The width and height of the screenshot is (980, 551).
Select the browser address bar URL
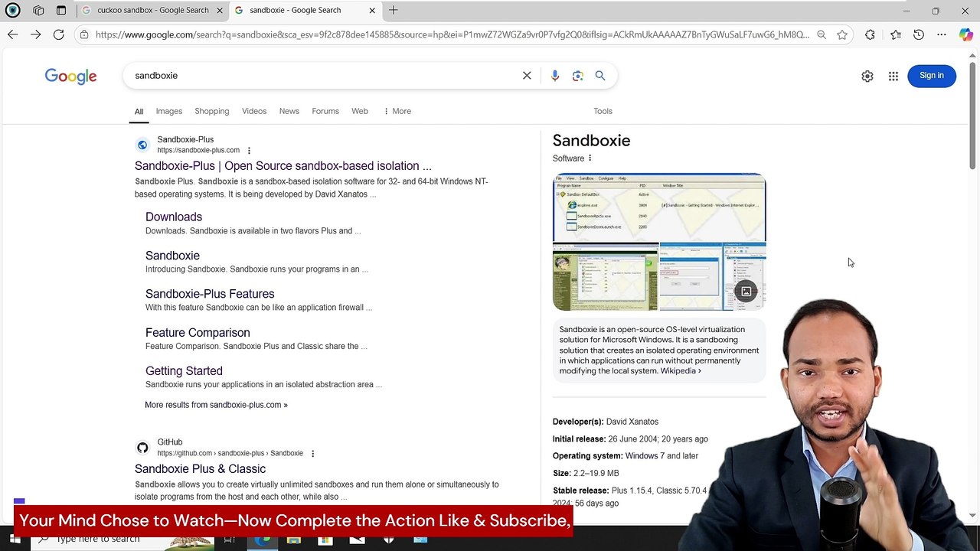coord(452,34)
